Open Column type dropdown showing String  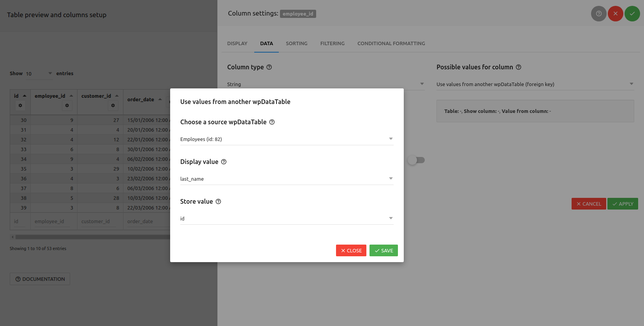pos(326,84)
